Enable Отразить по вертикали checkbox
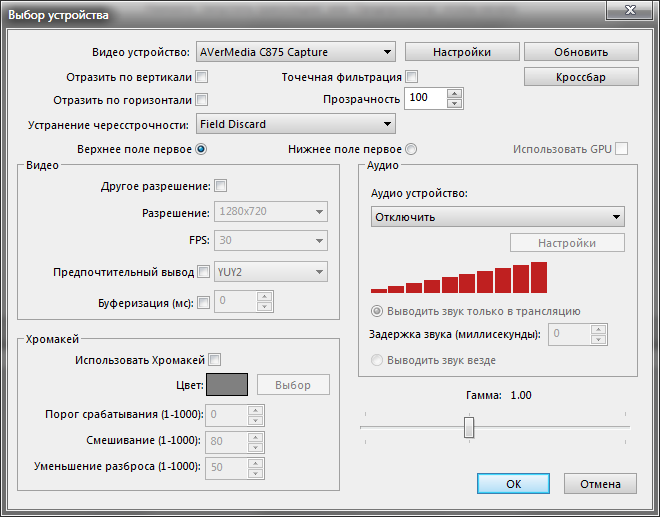The image size is (660, 517). 202,76
